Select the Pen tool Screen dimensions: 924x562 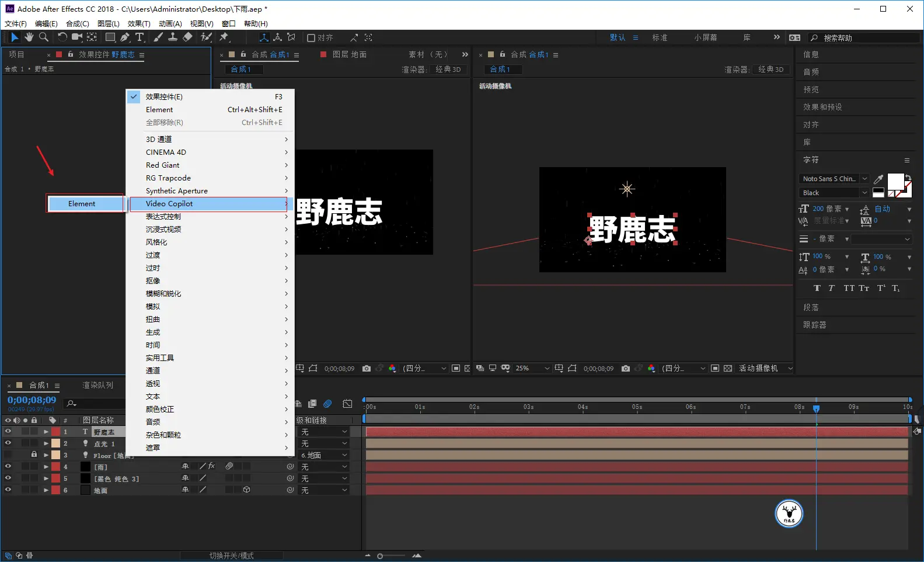125,37
